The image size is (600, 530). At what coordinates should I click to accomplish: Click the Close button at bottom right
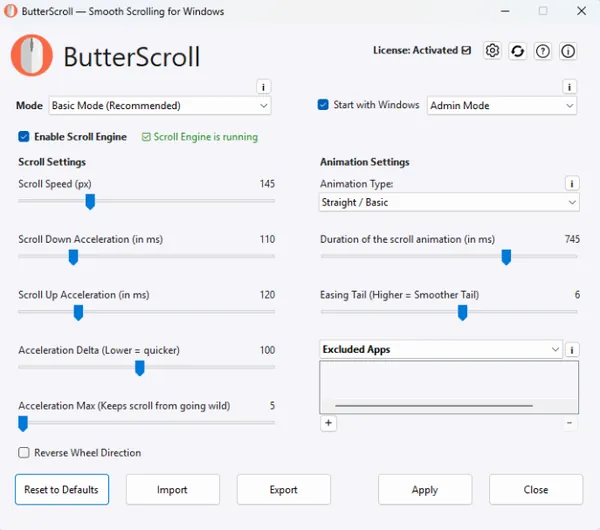pos(536,489)
